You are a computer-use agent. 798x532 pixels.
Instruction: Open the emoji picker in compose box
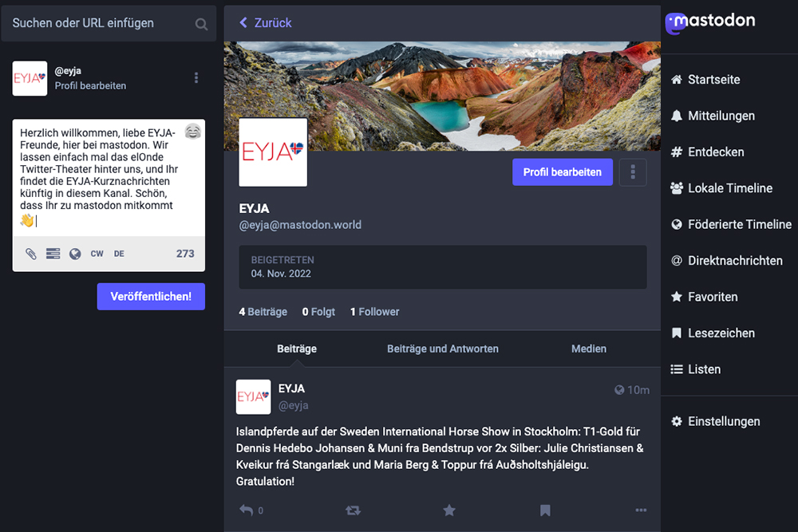[193, 132]
